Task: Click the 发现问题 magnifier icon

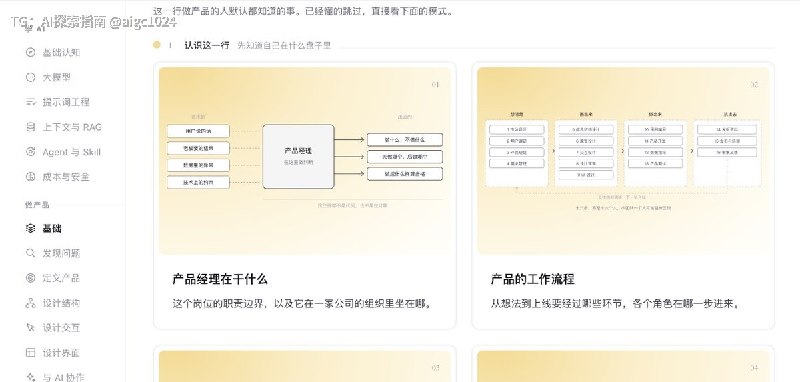Action: coord(30,253)
